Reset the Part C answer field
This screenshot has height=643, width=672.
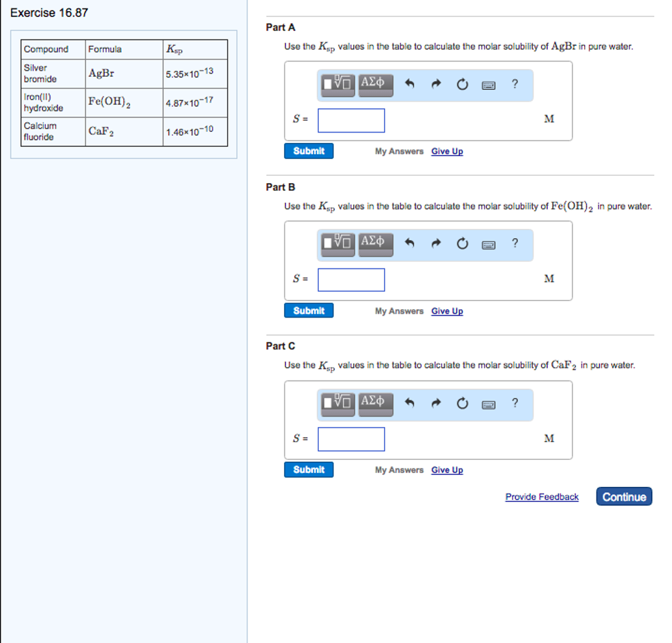click(x=462, y=403)
